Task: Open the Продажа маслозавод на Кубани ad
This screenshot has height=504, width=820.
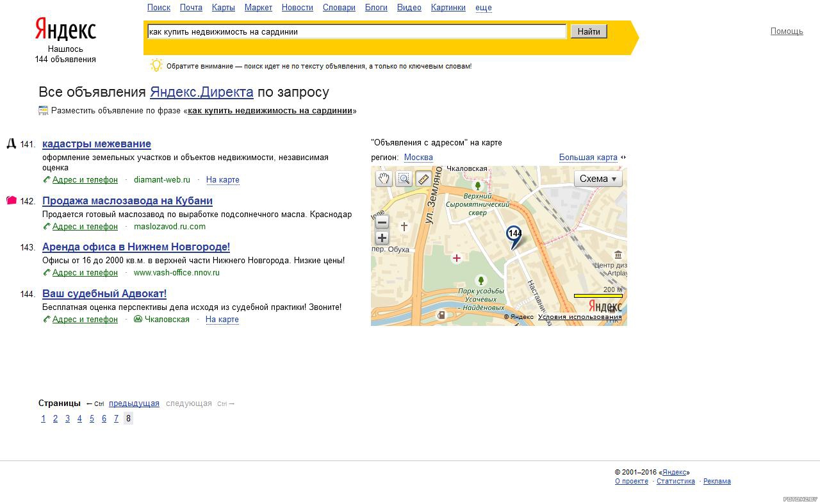Action: tap(127, 201)
